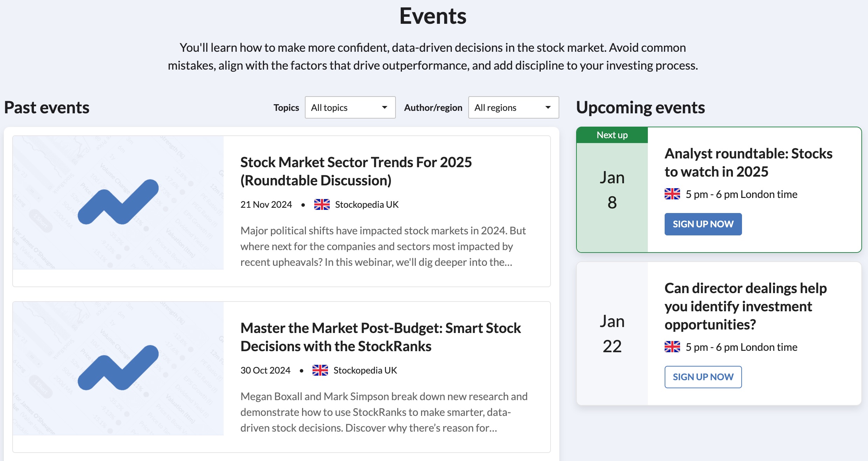
Task: Sign up for Analyst roundtable event
Action: point(703,224)
